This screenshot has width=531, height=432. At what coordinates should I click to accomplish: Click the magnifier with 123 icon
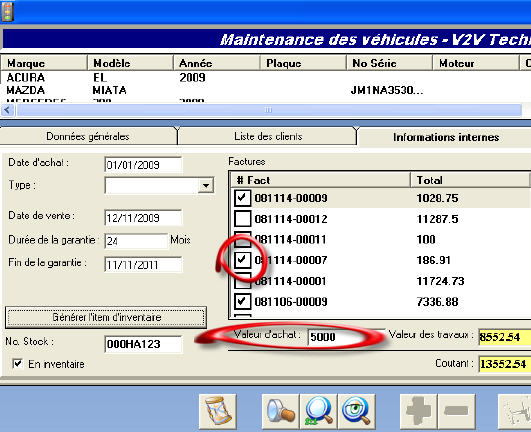[318, 411]
